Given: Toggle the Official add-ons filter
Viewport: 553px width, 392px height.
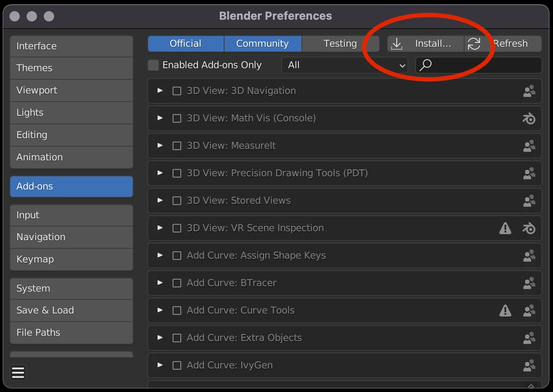Looking at the screenshot, I should click(185, 44).
